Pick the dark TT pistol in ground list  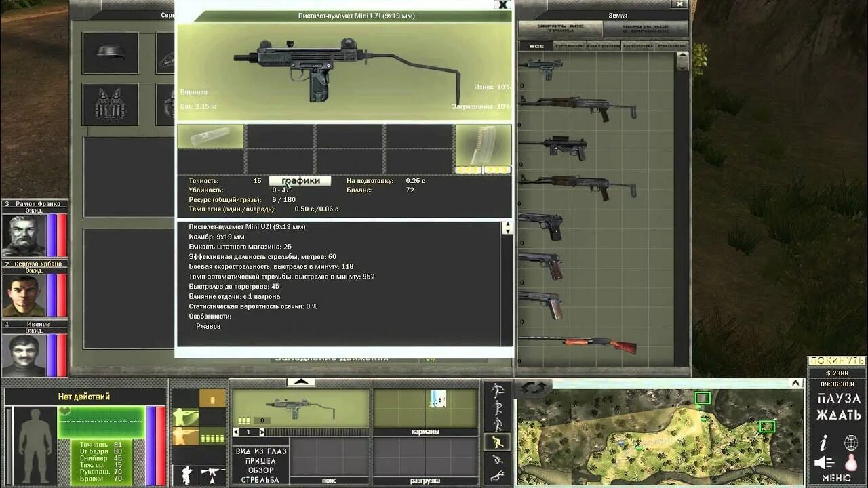[x=540, y=226]
